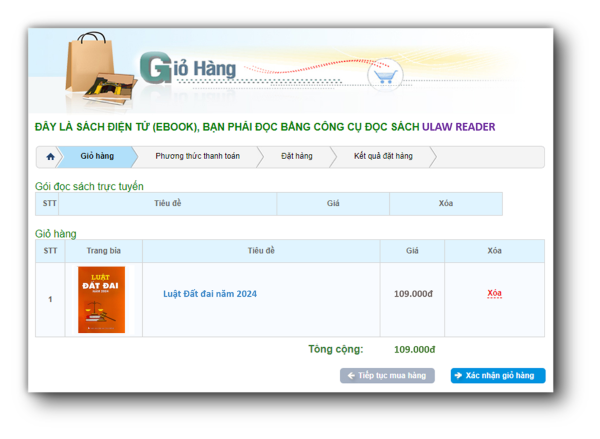The width and height of the screenshot is (600, 439).
Task: Go to home via breadcrumb house icon
Action: (x=51, y=157)
